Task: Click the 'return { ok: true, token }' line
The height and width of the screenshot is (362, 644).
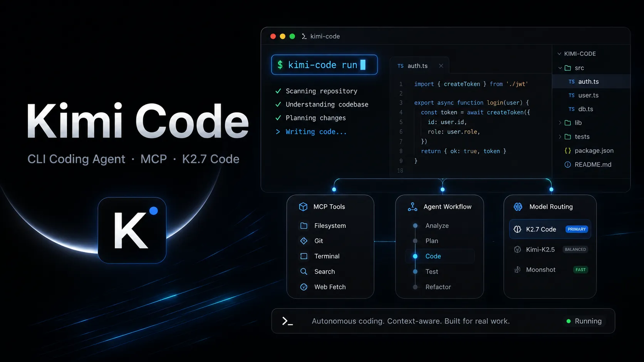Action: pos(463,151)
